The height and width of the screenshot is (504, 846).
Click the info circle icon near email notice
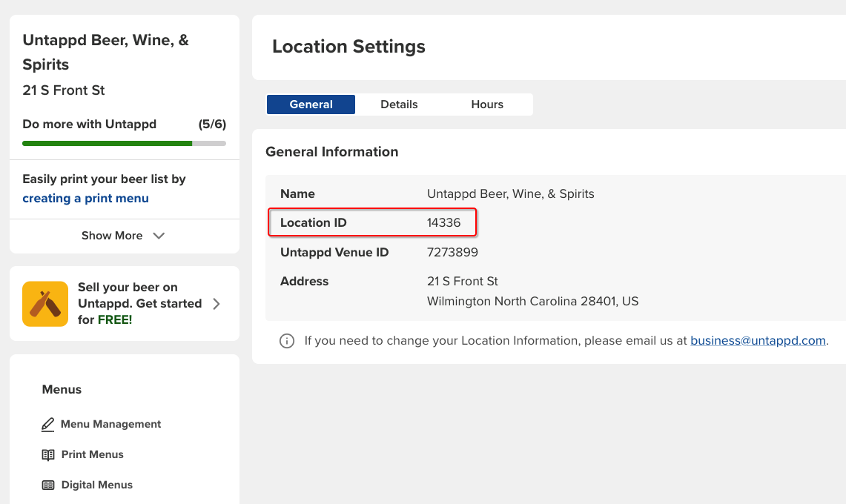[x=287, y=341]
